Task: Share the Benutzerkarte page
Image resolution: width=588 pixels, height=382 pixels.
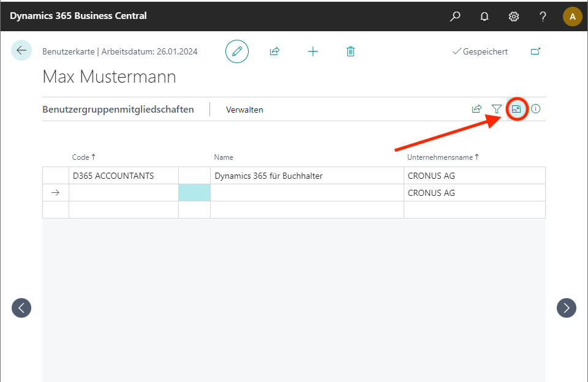Action: [x=274, y=51]
